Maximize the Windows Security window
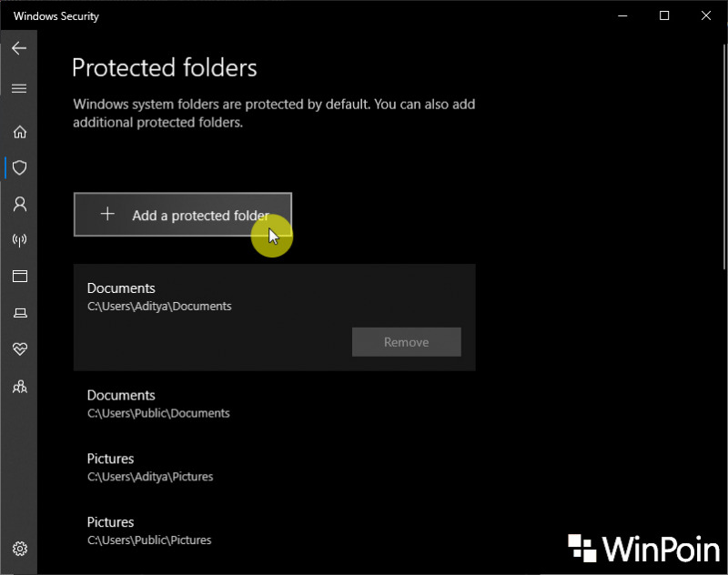Screen dimensions: 728x575 [x=664, y=15]
